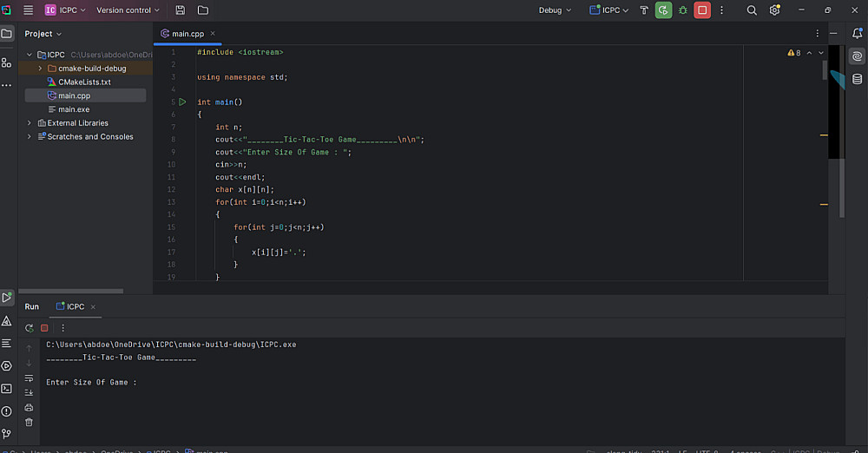Toggle soft-wrap in the Run console

(x=29, y=377)
